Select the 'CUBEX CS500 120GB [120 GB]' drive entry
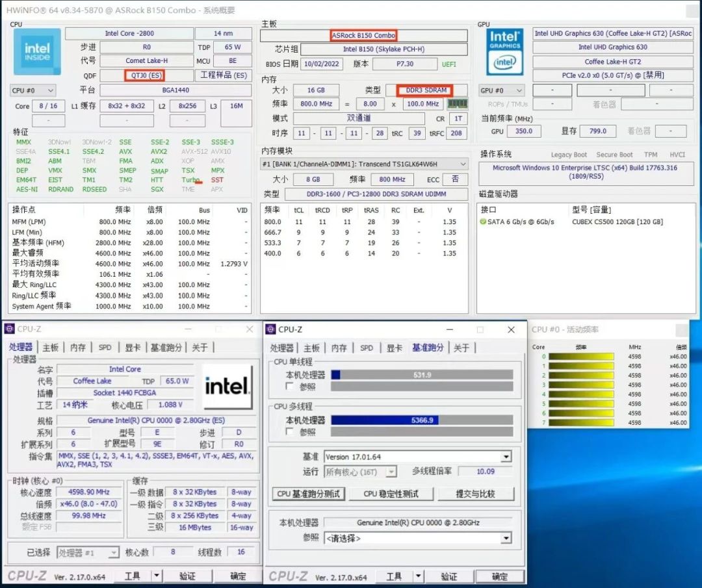The width and height of the screenshot is (702, 588). pos(617,222)
